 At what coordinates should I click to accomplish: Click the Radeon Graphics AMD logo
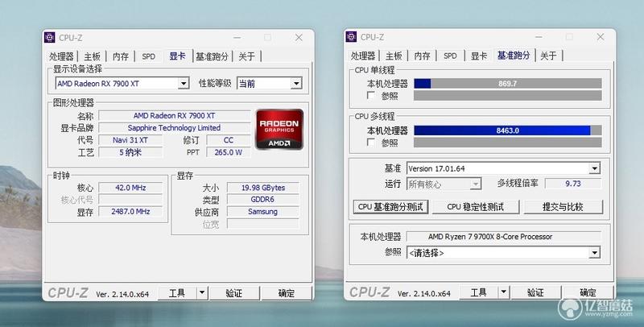(x=279, y=129)
